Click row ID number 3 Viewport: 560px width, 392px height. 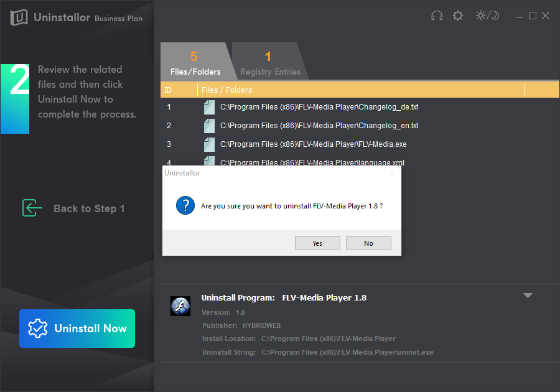click(169, 144)
